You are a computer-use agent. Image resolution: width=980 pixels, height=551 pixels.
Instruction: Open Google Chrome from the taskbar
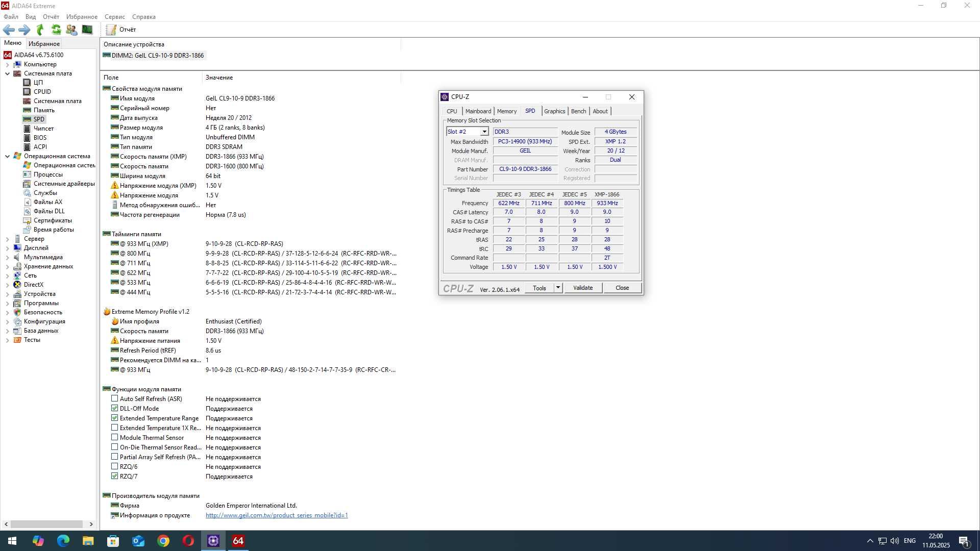click(163, 541)
